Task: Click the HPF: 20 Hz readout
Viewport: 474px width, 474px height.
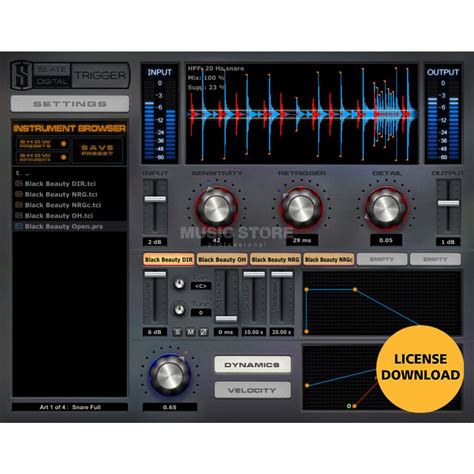Action: point(207,68)
